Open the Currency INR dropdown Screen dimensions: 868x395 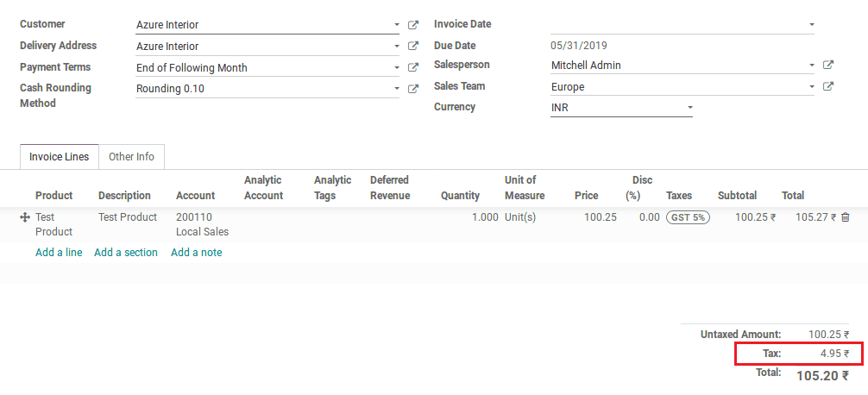(x=689, y=108)
